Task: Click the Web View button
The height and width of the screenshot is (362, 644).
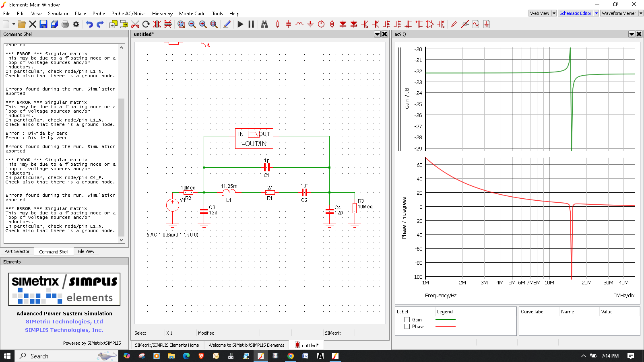Action: (539, 13)
